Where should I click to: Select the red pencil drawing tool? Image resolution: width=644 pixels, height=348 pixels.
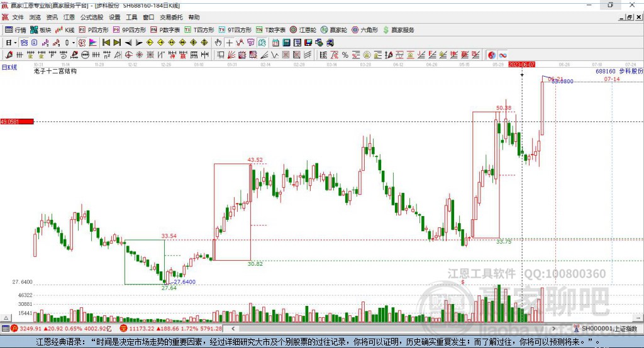[x=9, y=55]
